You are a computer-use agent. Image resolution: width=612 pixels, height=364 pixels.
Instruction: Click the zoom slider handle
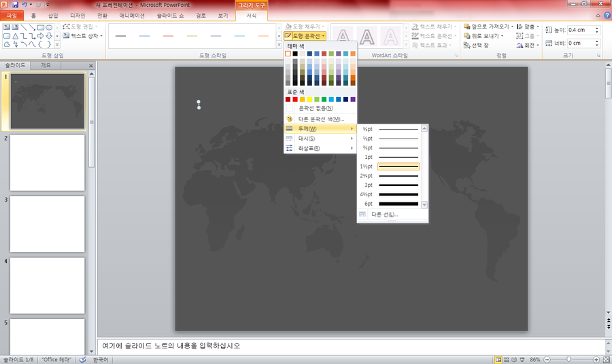568,359
